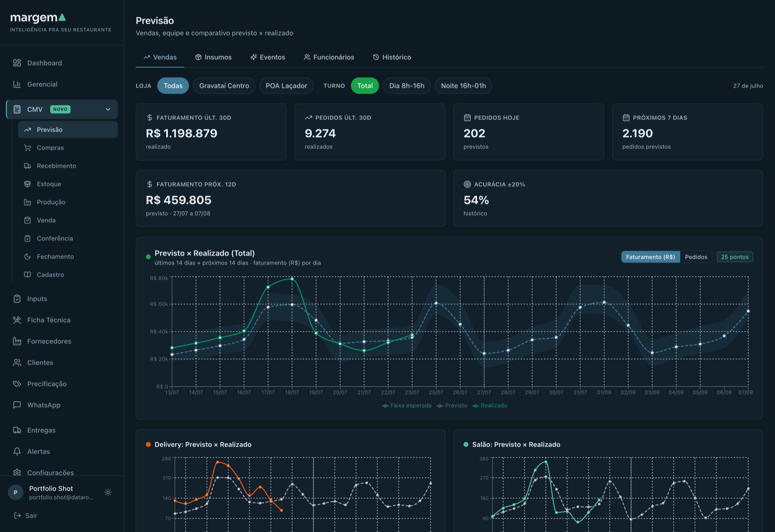Screen dimensions: 775x532
Task: Click the Fechamento moon icon
Action: coord(27,256)
